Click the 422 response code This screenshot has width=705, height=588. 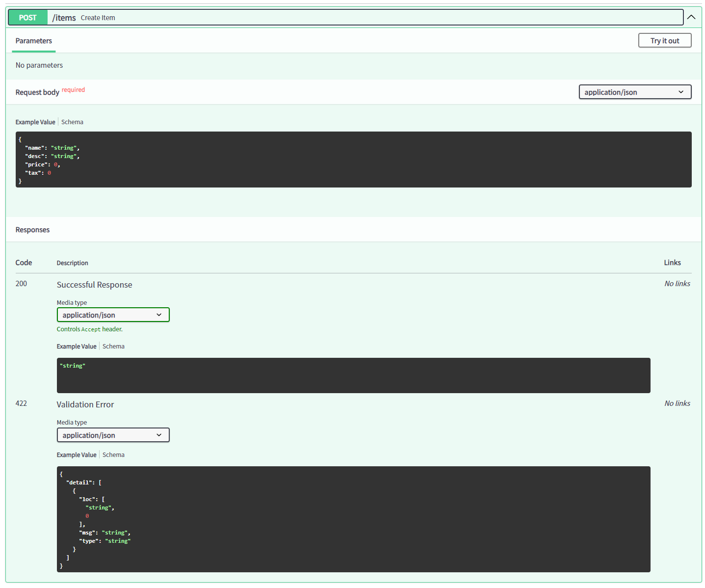pyautogui.click(x=21, y=403)
